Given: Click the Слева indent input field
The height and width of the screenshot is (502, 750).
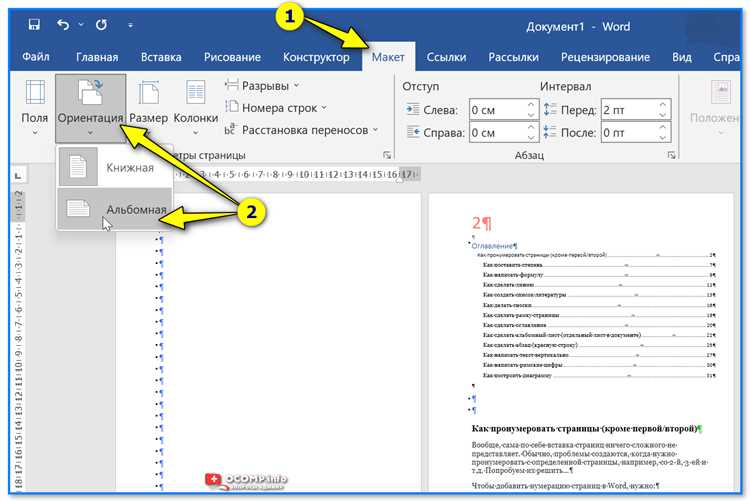Looking at the screenshot, I should point(496,110).
